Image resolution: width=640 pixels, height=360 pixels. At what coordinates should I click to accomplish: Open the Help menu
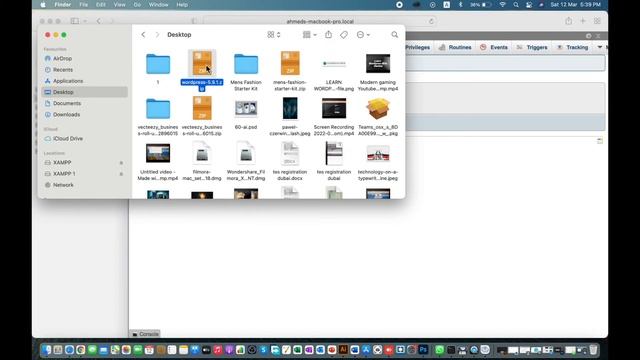[x=182, y=4]
